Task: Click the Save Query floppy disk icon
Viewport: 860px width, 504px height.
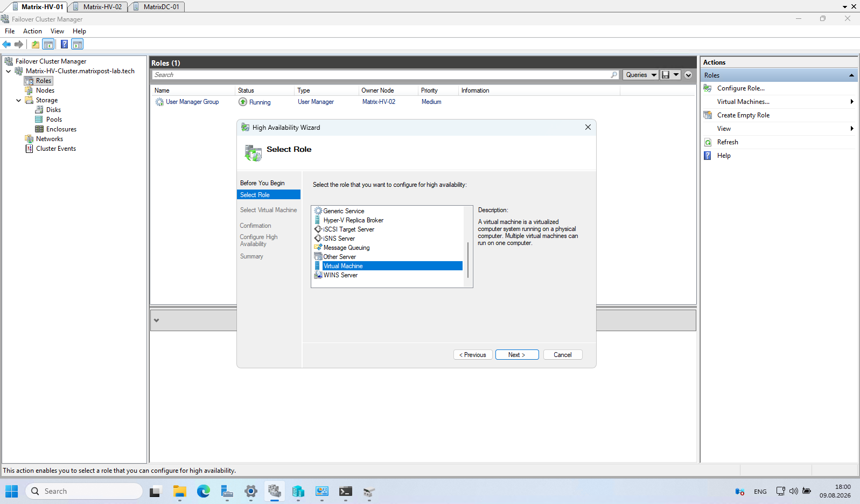Action: click(x=666, y=75)
